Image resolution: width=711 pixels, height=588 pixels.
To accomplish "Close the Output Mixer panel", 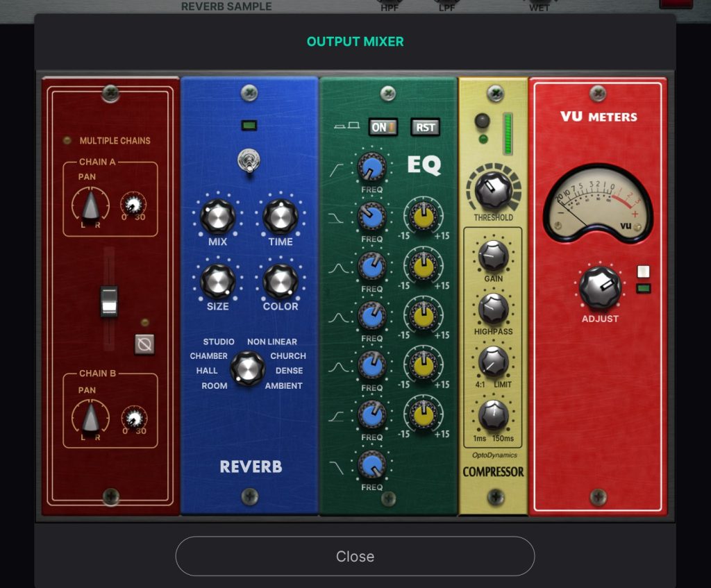I will pyautogui.click(x=355, y=556).
